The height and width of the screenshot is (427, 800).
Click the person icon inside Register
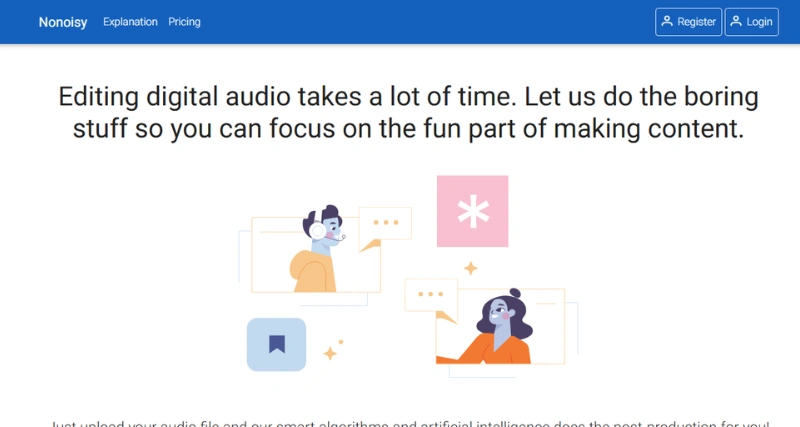(667, 22)
